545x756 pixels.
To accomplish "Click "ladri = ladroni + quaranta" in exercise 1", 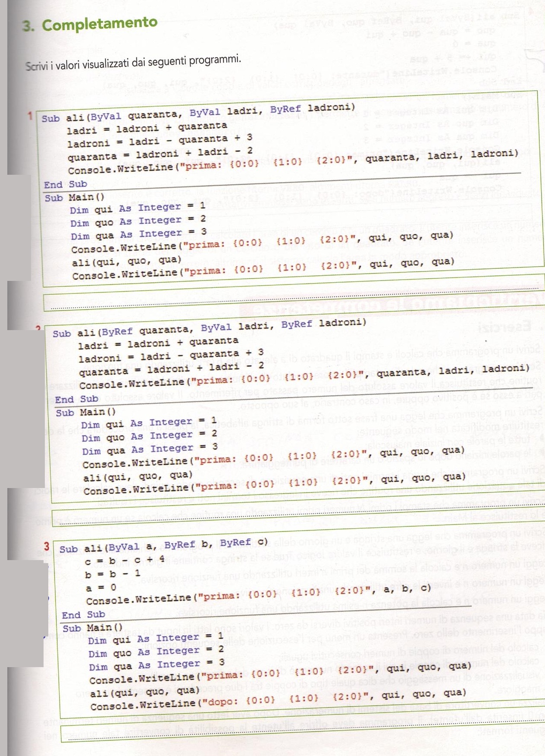I will (x=147, y=128).
